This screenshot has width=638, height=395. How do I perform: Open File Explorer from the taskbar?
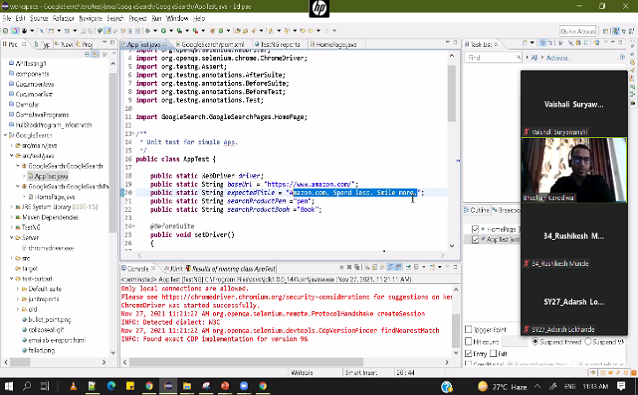pos(187,386)
